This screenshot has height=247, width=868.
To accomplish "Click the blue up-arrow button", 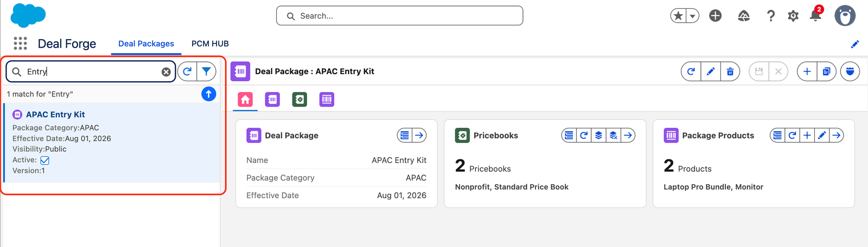I will 208,94.
